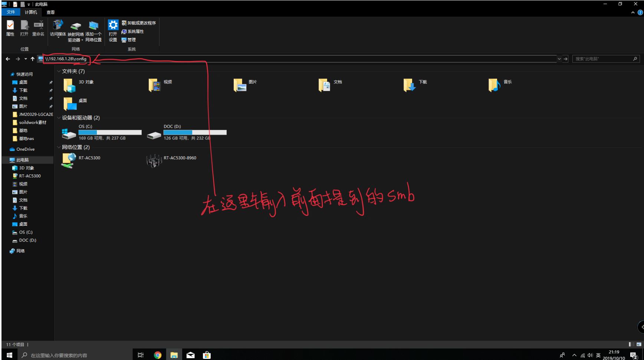This screenshot has height=360, width=644.
Task: Open the File (文件) menu tab
Action: click(11, 12)
